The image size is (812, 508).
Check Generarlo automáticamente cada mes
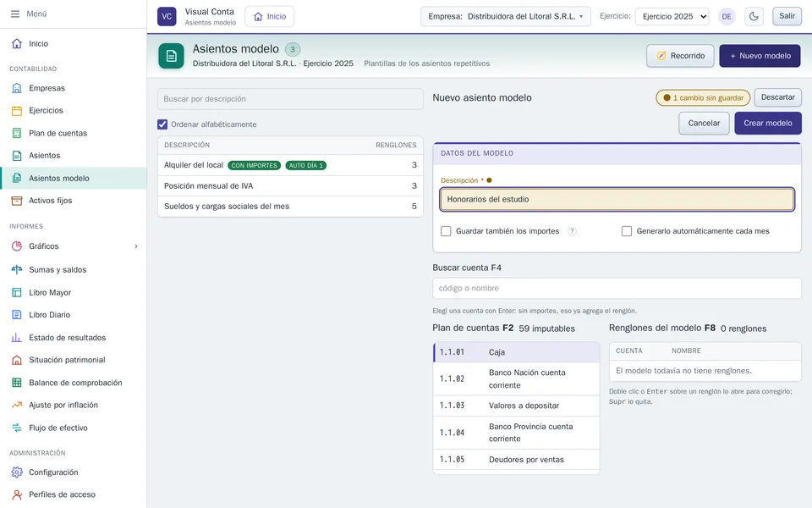coord(627,231)
